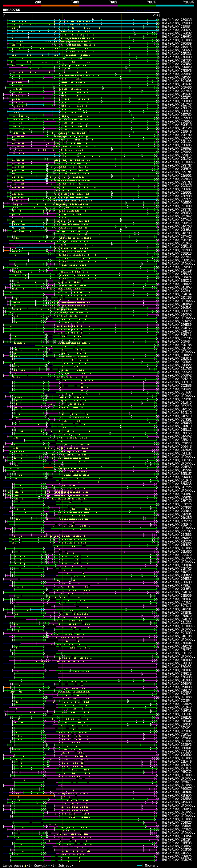Click hit name UniRef100_Q9LJ64
197x868 pixels.
click(177, 349)
